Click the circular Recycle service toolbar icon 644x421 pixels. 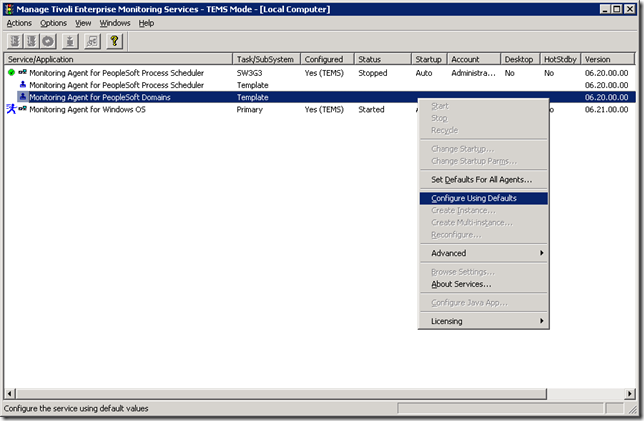[48, 41]
